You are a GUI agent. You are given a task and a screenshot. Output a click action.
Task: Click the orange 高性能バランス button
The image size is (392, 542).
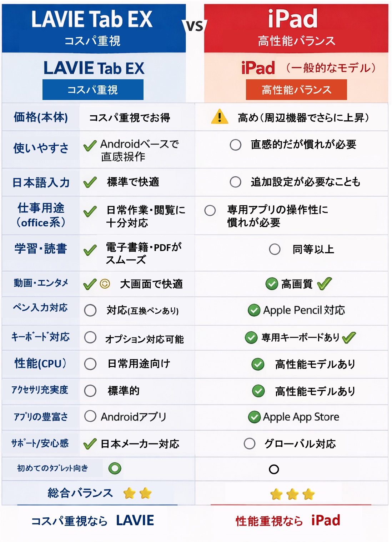coord(296,90)
